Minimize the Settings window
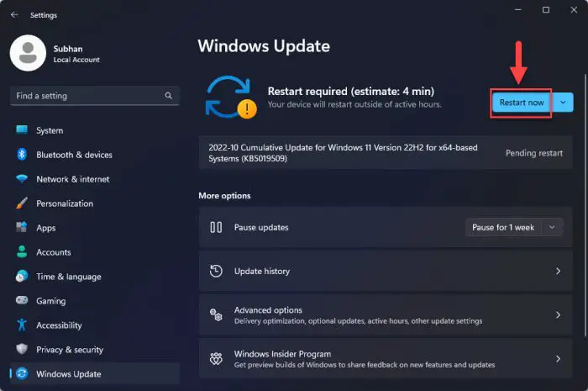Viewport: 588px width, 391px height. click(518, 10)
